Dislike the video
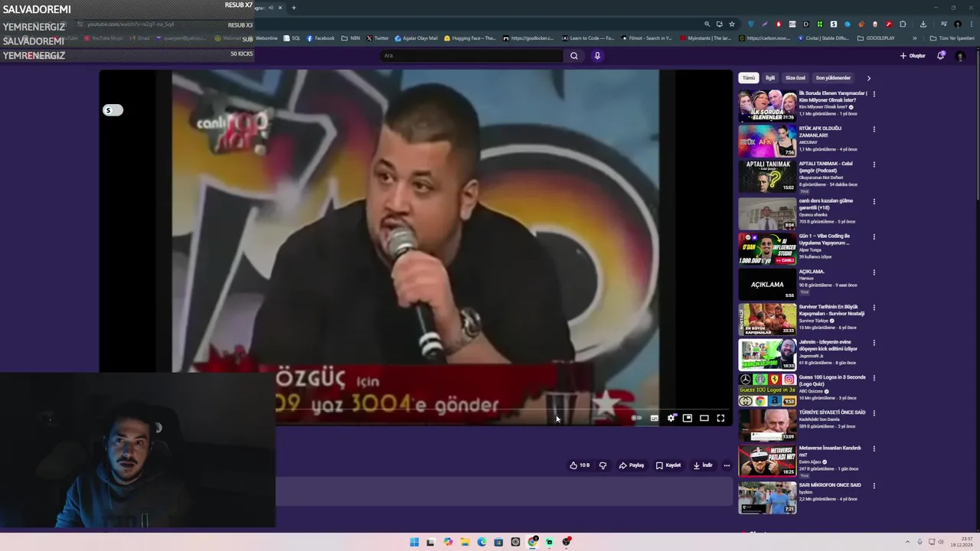Image resolution: width=980 pixels, height=551 pixels. tap(603, 465)
